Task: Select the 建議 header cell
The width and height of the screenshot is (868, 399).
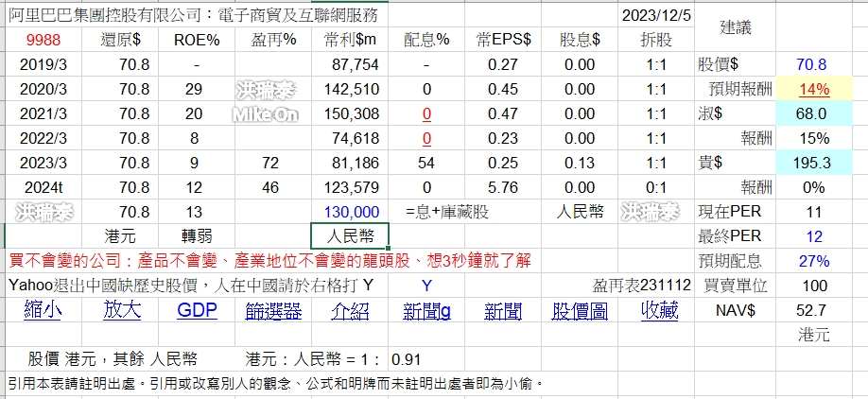Action: [736, 27]
